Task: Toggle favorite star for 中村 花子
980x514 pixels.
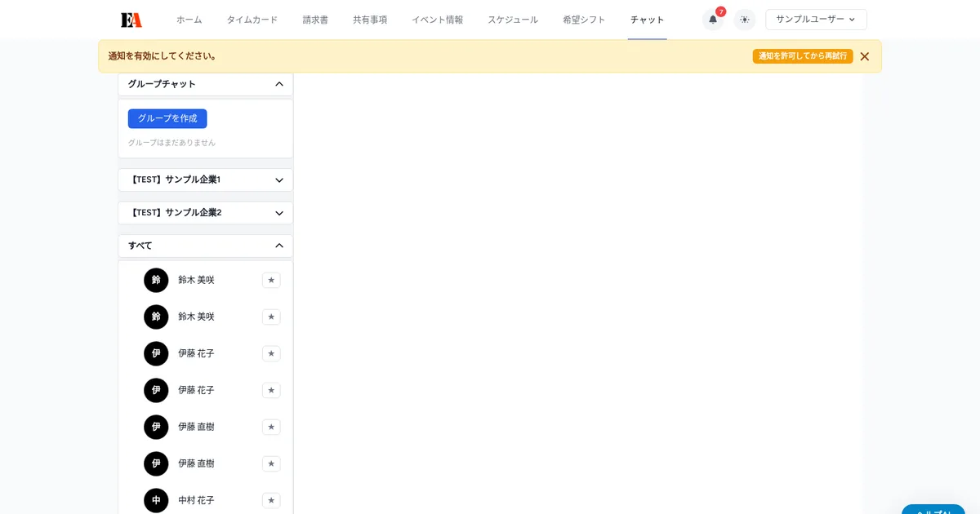Action: point(271,500)
